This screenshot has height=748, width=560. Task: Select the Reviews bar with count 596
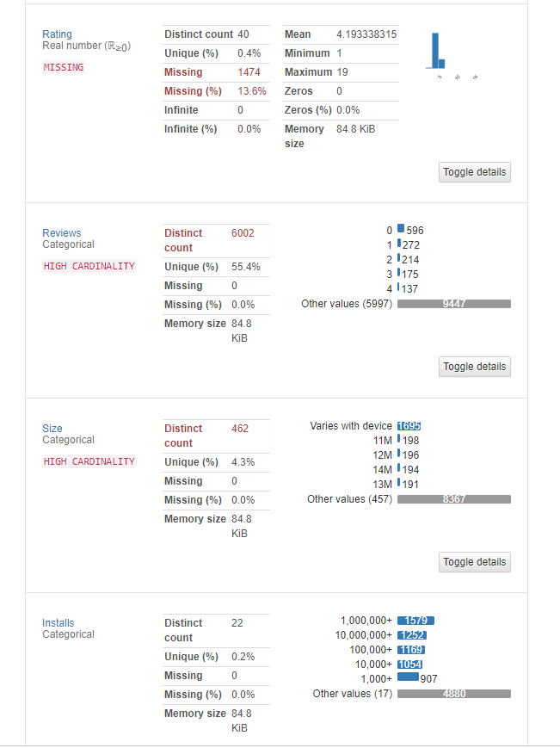pyautogui.click(x=401, y=230)
